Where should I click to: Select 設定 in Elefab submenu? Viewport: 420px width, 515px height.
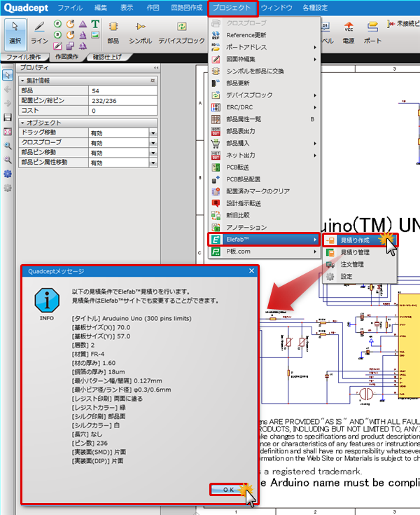click(360, 277)
